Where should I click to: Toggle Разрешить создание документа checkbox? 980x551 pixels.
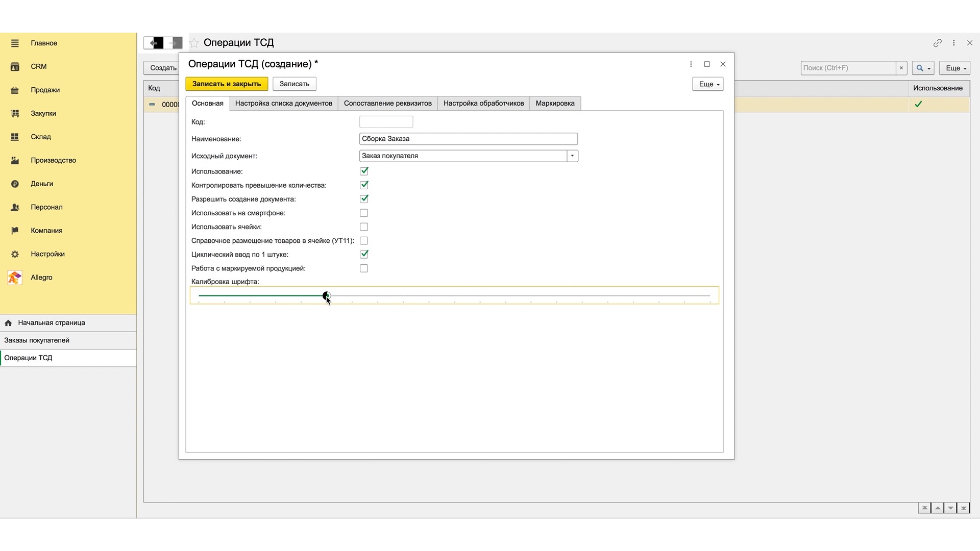point(364,199)
